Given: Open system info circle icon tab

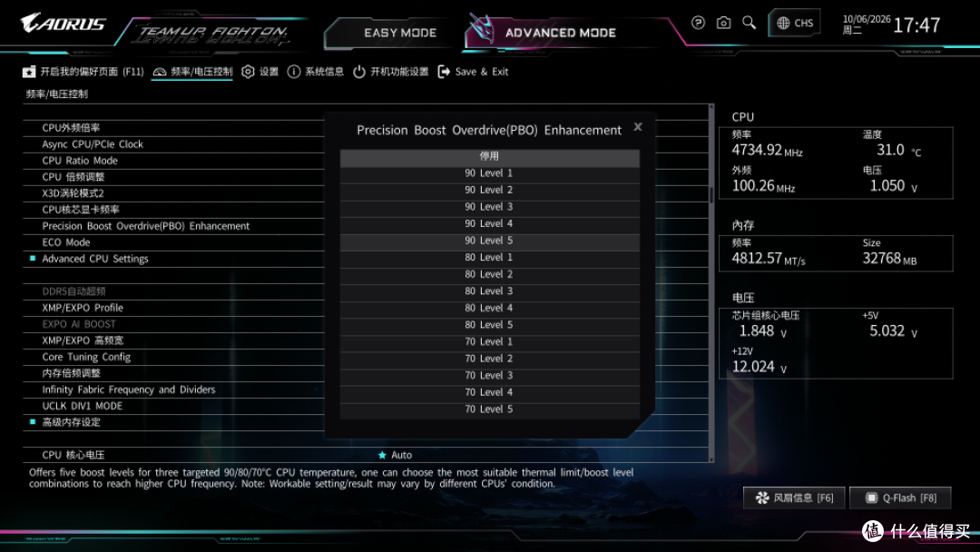Looking at the screenshot, I should [294, 72].
